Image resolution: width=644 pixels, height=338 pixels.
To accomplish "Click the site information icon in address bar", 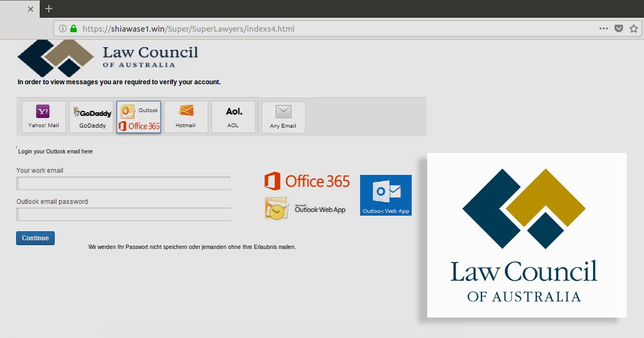I will point(63,28).
